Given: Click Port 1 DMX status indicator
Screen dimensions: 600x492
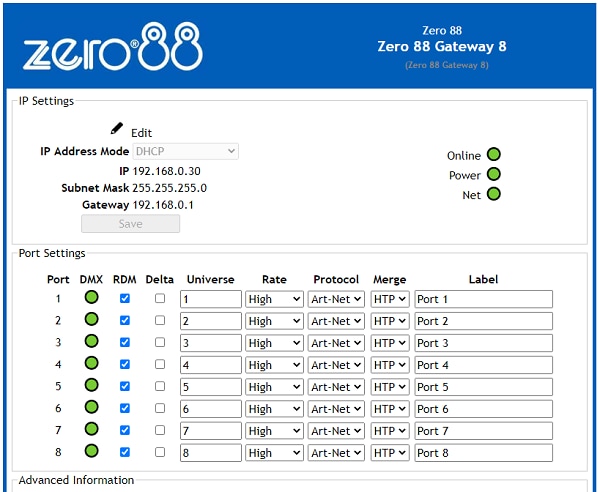Looking at the screenshot, I should [x=91, y=297].
